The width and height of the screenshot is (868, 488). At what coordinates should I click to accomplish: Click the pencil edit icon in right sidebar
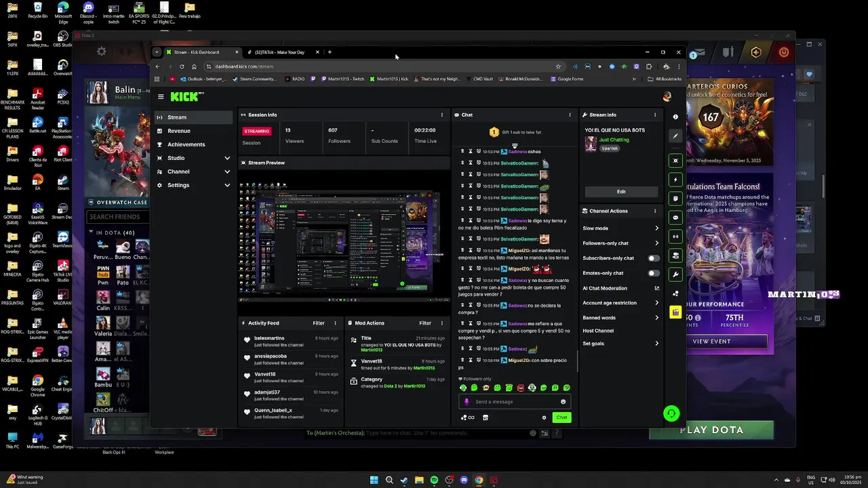point(675,136)
